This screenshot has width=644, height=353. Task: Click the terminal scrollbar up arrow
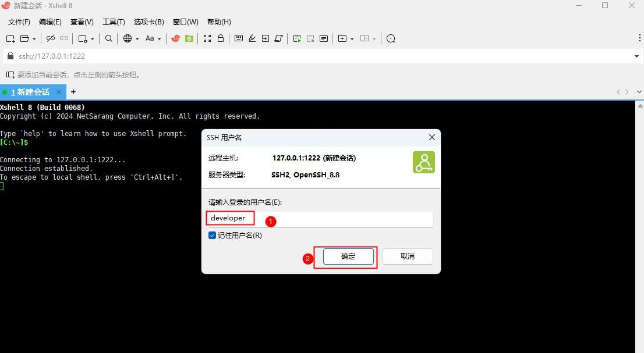coord(640,106)
